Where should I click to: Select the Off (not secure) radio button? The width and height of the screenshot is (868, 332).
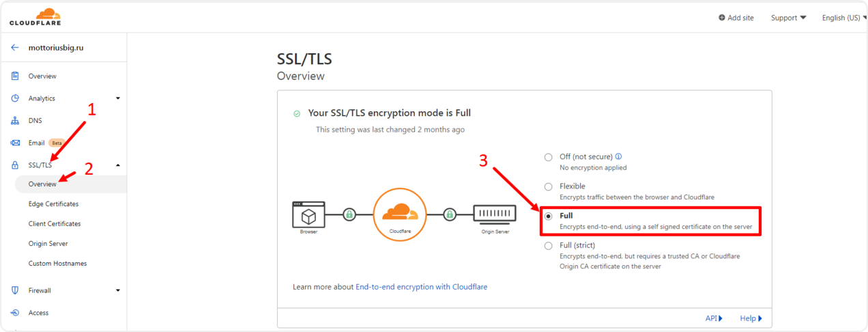click(x=549, y=157)
